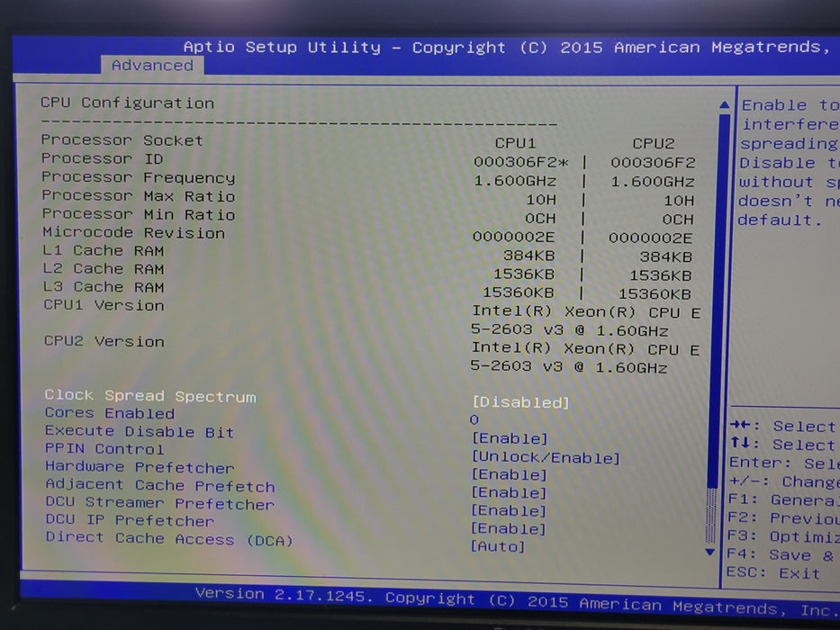Click the CPU Configuration heading
The width and height of the screenshot is (840, 630).
click(128, 103)
